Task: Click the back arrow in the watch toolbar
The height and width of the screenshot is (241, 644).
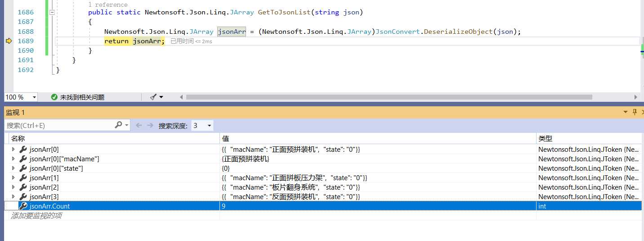Action: [139, 125]
